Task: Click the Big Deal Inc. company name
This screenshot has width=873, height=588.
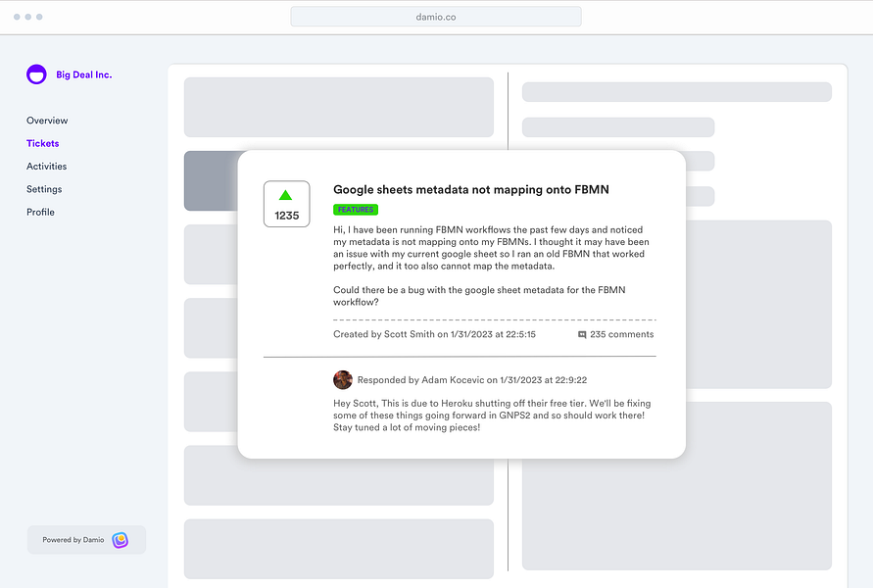Action: pos(84,74)
